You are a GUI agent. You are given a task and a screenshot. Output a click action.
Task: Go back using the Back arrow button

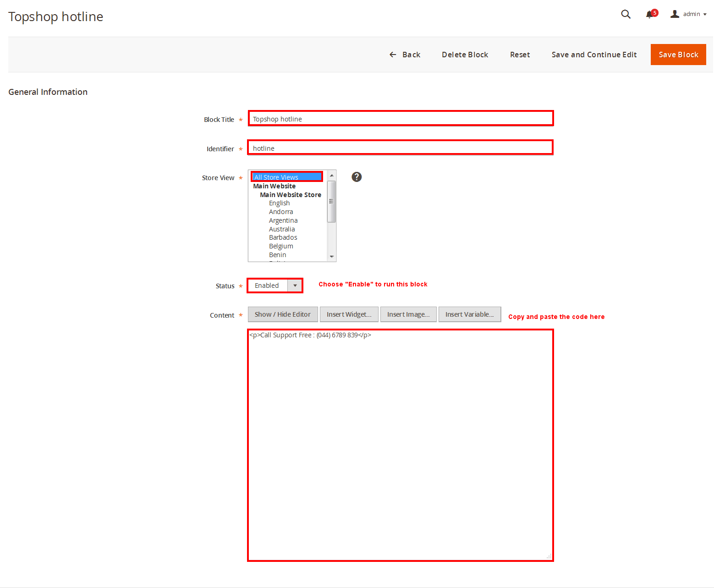[405, 55]
